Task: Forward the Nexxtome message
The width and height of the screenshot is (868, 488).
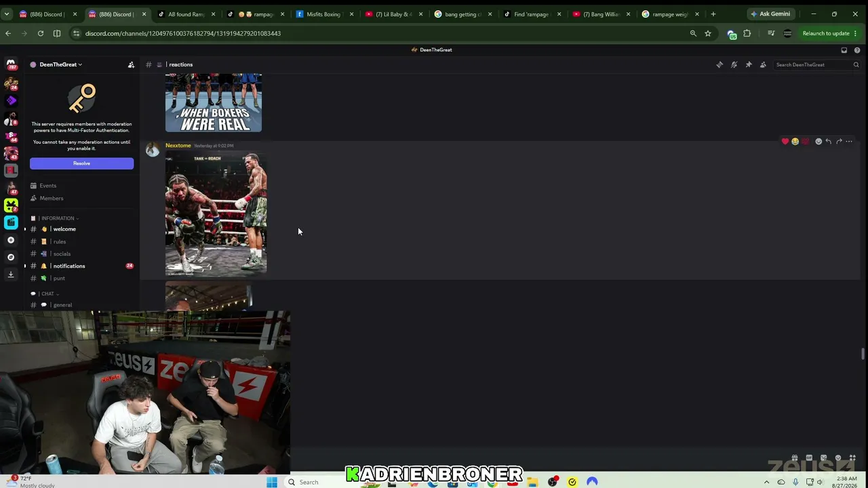Action: 839,141
